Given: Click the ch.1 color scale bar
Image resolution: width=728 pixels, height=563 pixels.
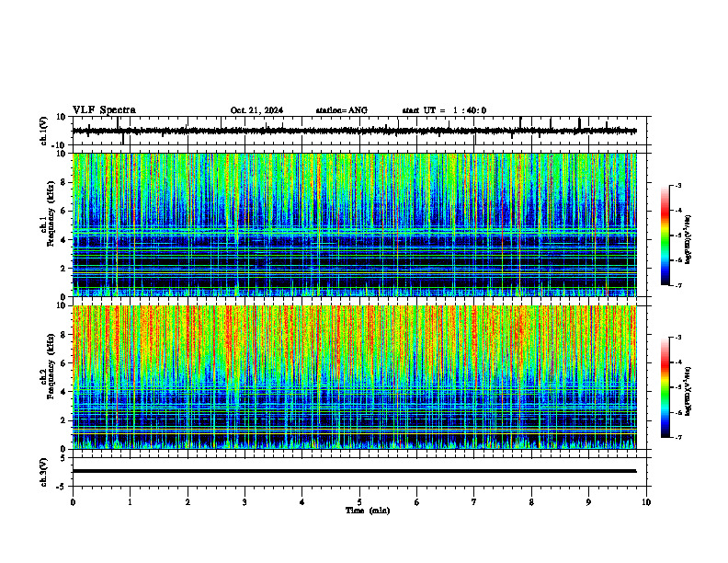Looking at the screenshot, I should coord(665,236).
